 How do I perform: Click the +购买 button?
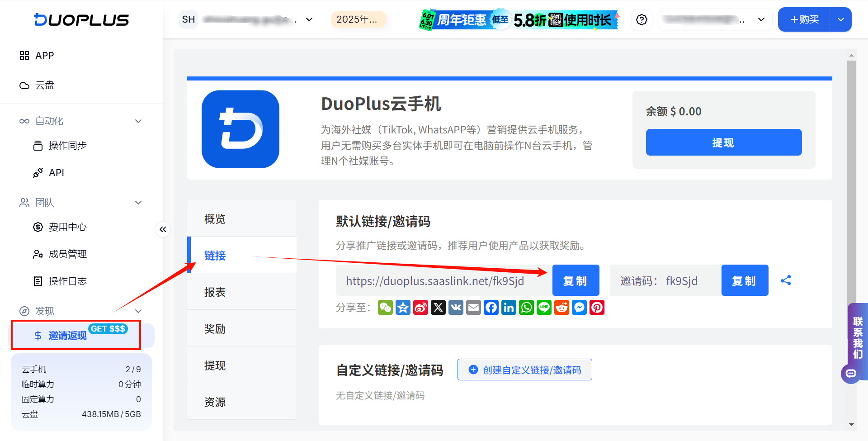[804, 19]
